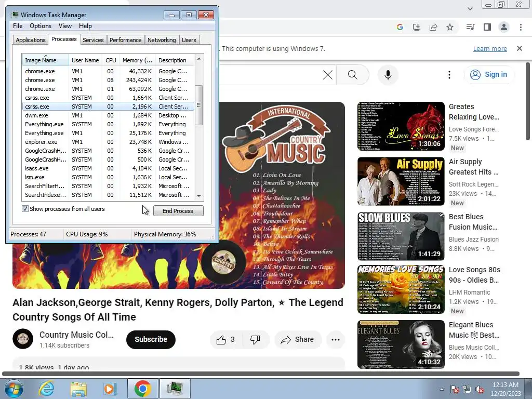The width and height of the screenshot is (532, 399).
Task: Open Air Supply Greatest Hits thumbnail
Action: pos(401,181)
